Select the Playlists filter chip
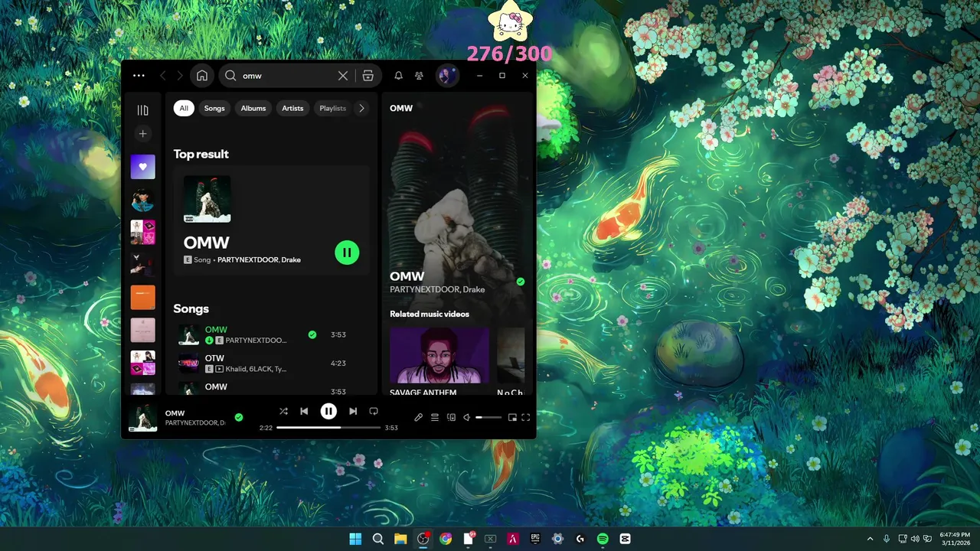The image size is (980, 551). 332,108
